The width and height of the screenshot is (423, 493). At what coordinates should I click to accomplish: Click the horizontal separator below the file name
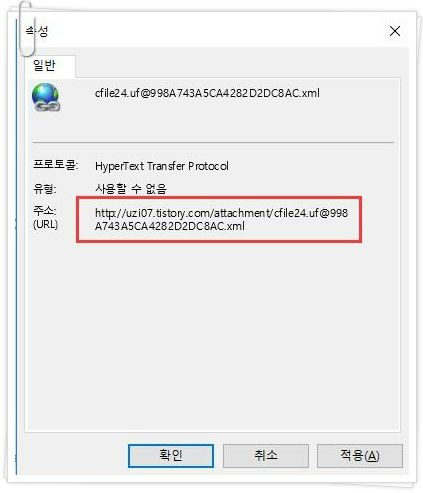tap(213, 142)
